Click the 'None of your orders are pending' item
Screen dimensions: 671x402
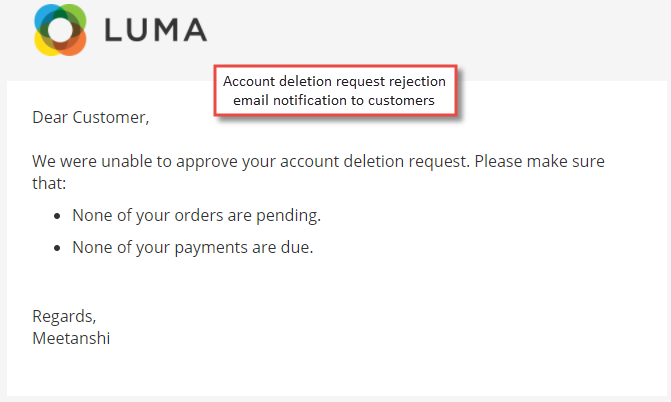[x=196, y=215]
